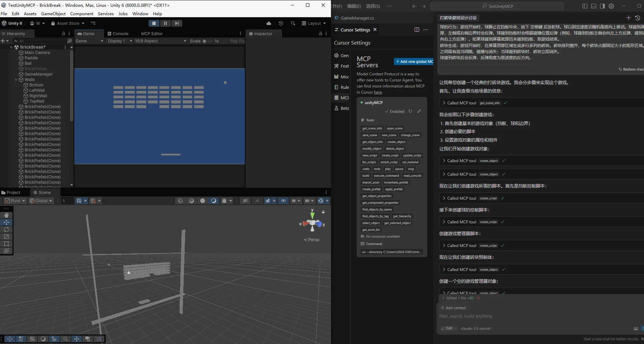Open the Component menu
Viewport: 644px width, 344px height.
coord(82,14)
